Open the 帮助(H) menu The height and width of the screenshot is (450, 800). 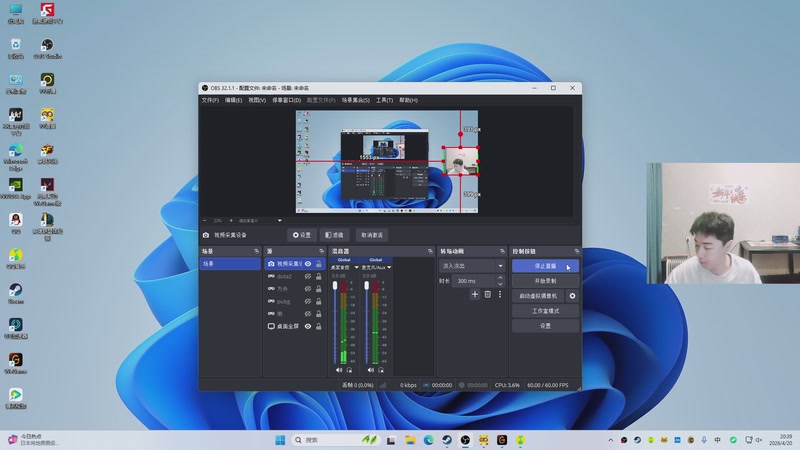[x=409, y=100]
